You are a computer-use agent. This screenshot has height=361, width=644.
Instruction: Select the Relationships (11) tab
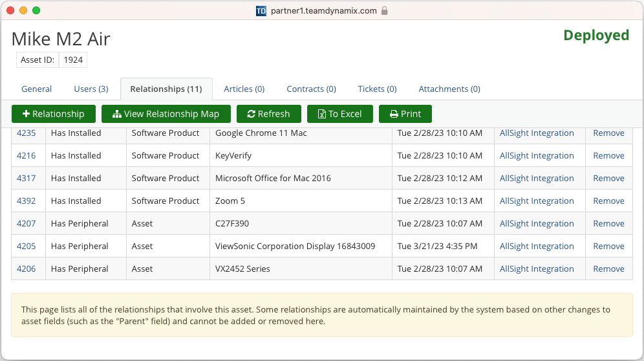[166, 89]
